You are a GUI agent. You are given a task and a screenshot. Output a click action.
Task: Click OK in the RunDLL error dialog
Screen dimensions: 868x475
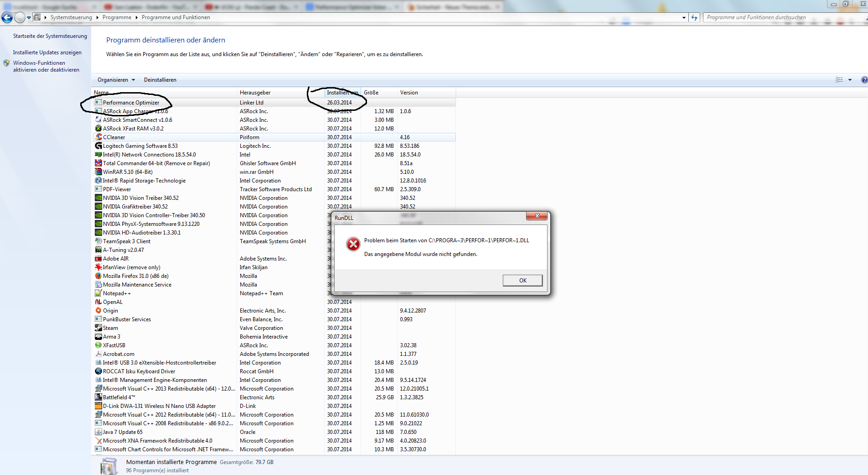point(522,280)
